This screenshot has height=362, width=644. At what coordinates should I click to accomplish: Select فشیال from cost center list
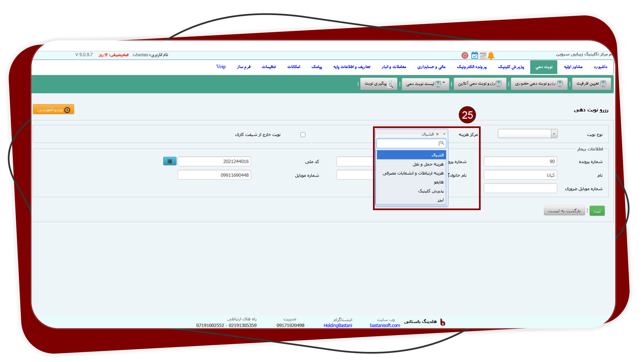point(412,155)
